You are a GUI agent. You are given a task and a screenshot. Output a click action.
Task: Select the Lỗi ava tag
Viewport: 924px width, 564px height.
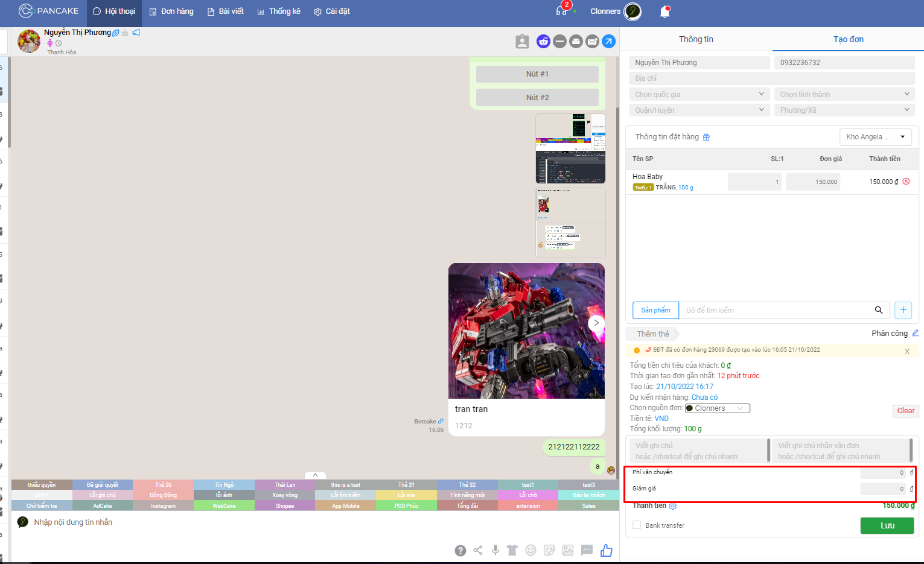[x=406, y=495]
